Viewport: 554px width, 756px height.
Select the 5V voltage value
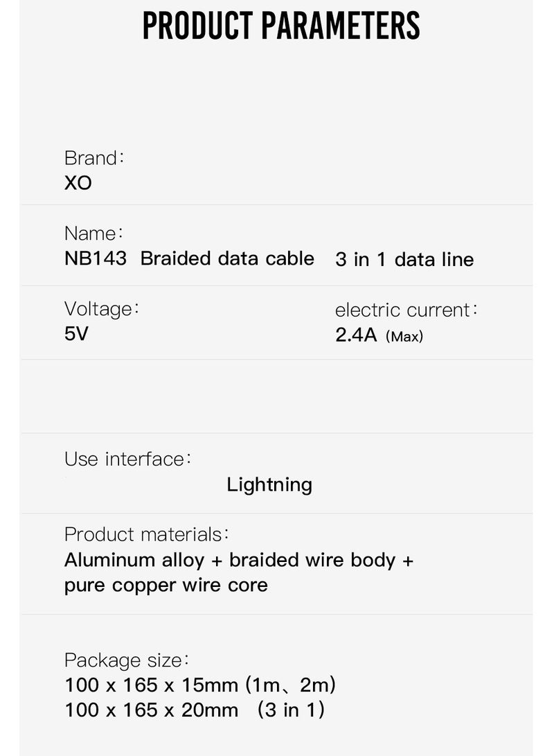click(x=77, y=333)
